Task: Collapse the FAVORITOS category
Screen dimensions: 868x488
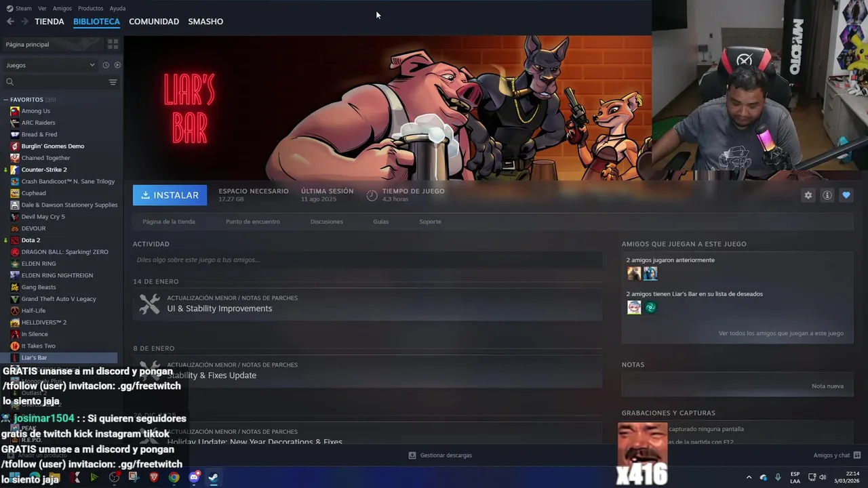Action: point(5,100)
